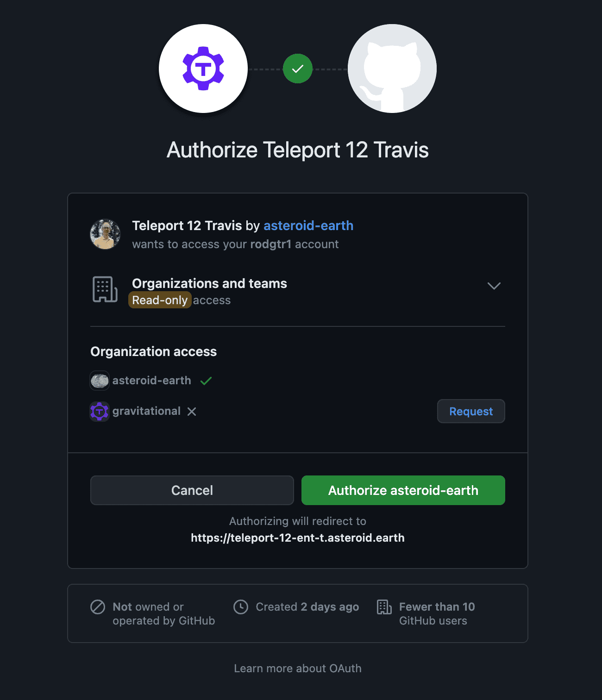The width and height of the screenshot is (602, 700).
Task: Open Learn more about OAuth link
Action: [x=298, y=668]
